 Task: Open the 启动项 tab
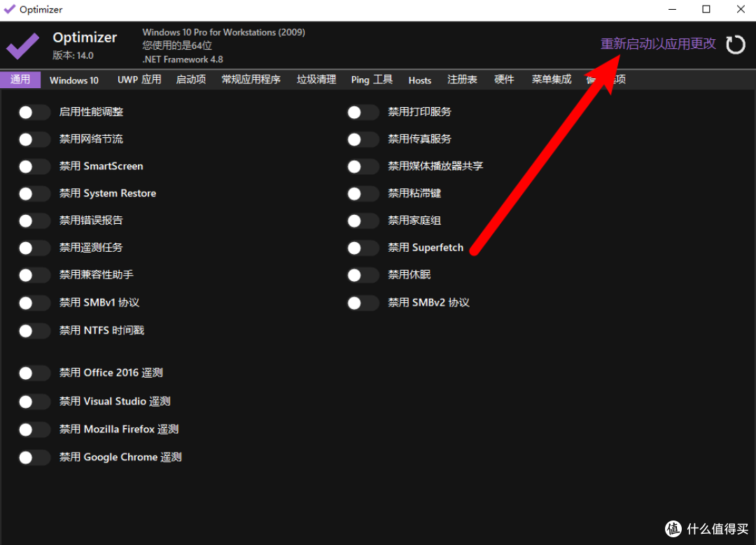191,80
